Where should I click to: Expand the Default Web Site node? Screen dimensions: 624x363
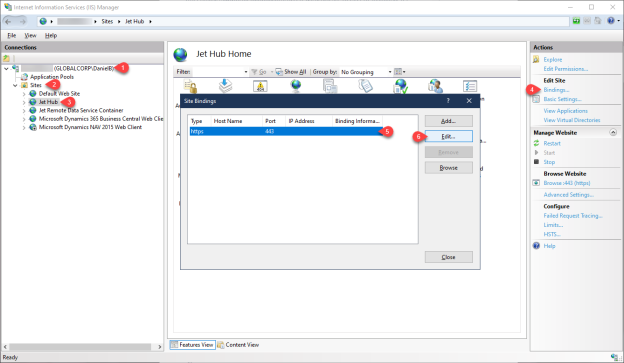(x=24, y=94)
